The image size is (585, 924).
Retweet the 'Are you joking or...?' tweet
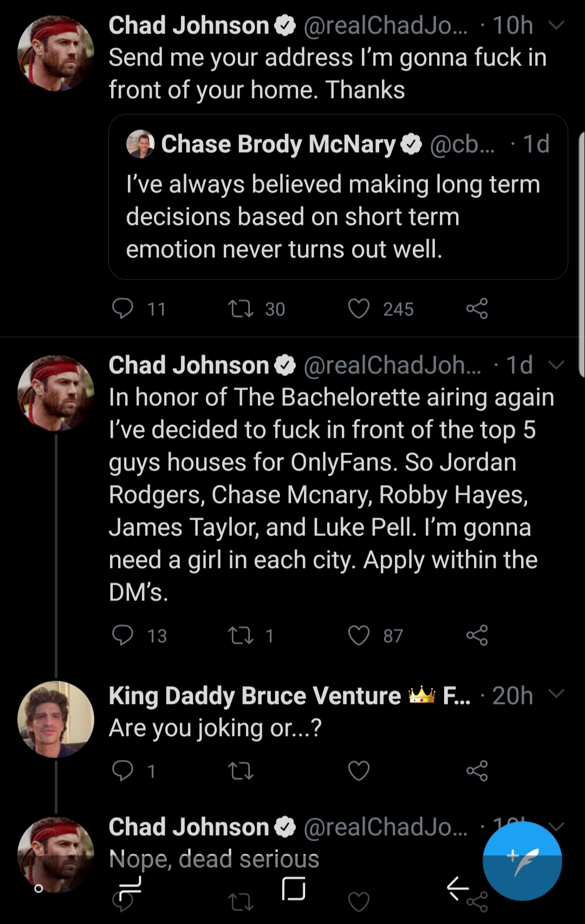click(240, 770)
